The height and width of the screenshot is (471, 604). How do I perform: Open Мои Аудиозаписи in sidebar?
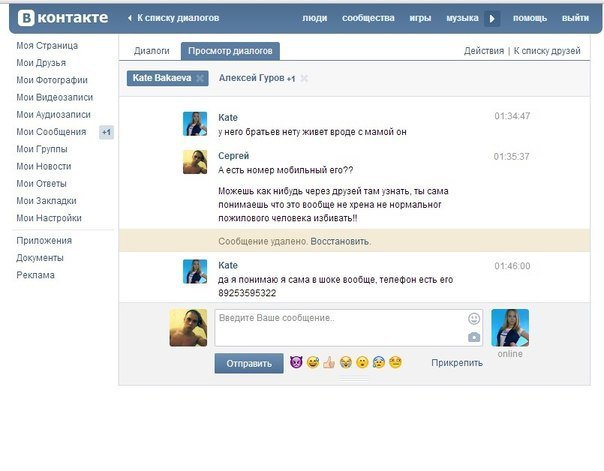[x=54, y=115]
